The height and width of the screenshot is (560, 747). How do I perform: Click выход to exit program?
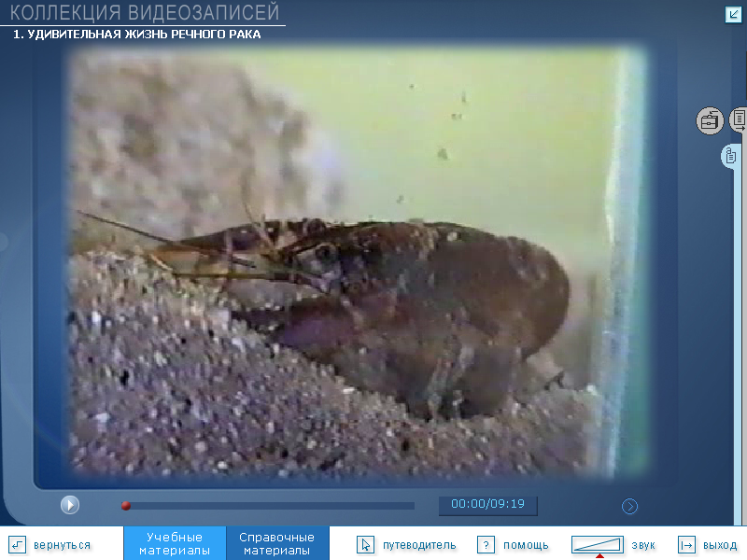click(720, 545)
